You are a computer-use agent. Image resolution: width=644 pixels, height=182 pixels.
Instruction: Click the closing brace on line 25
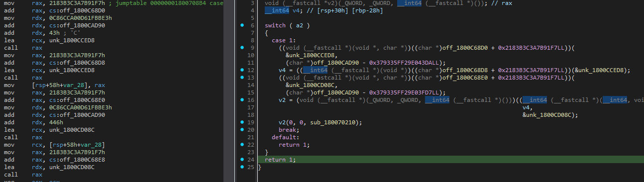point(260,167)
